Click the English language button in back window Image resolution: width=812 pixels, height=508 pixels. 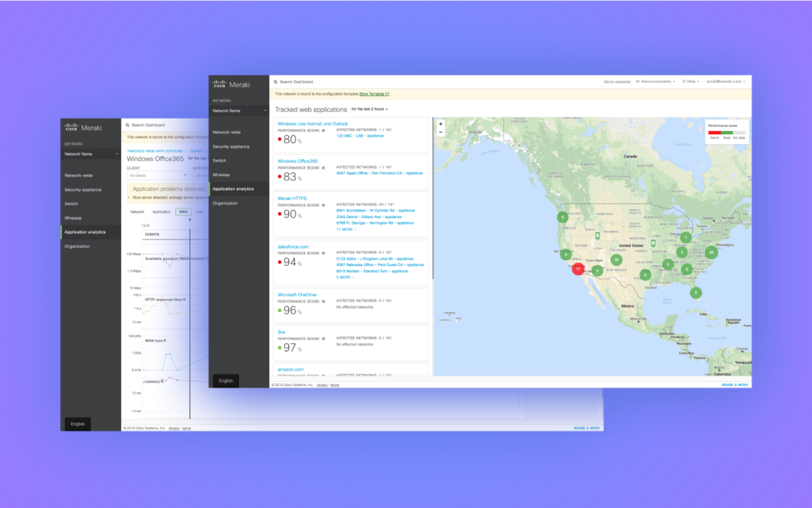(x=78, y=424)
